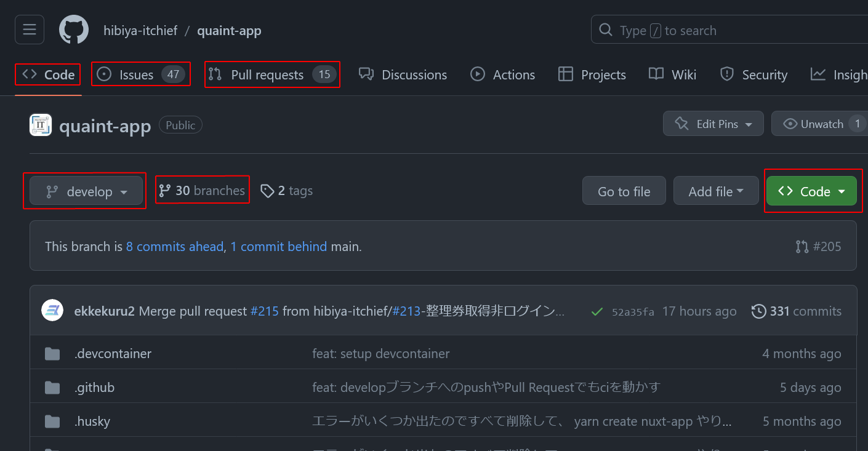Open the Insights tab
Viewport: 868px width, 451px height.
tap(838, 75)
